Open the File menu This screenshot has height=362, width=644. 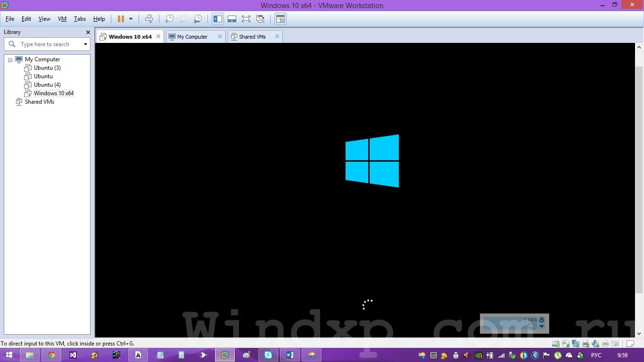10,19
